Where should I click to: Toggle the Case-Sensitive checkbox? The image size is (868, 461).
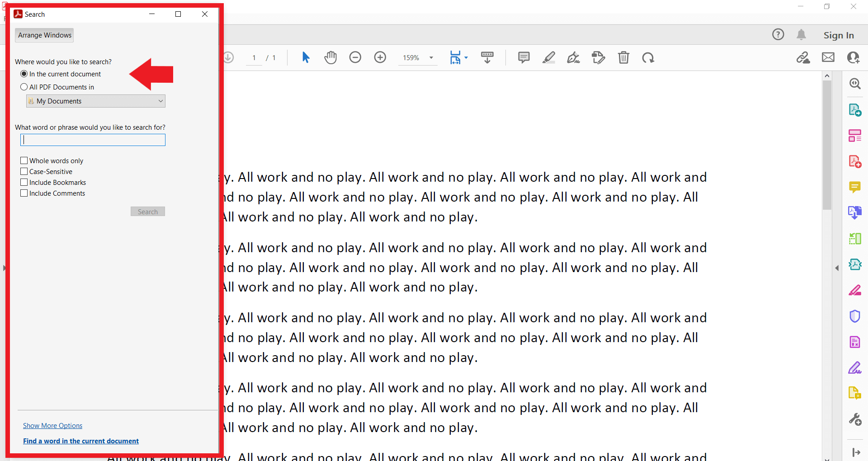tap(24, 171)
